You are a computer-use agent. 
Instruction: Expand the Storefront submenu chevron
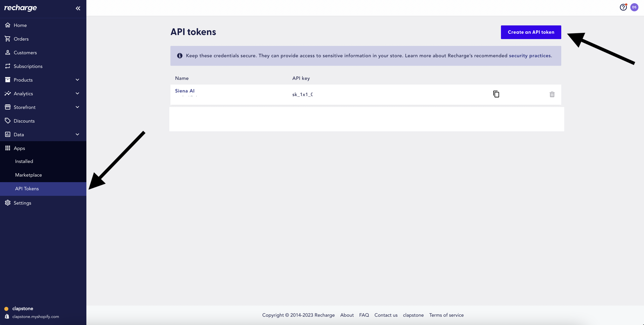pos(77,107)
